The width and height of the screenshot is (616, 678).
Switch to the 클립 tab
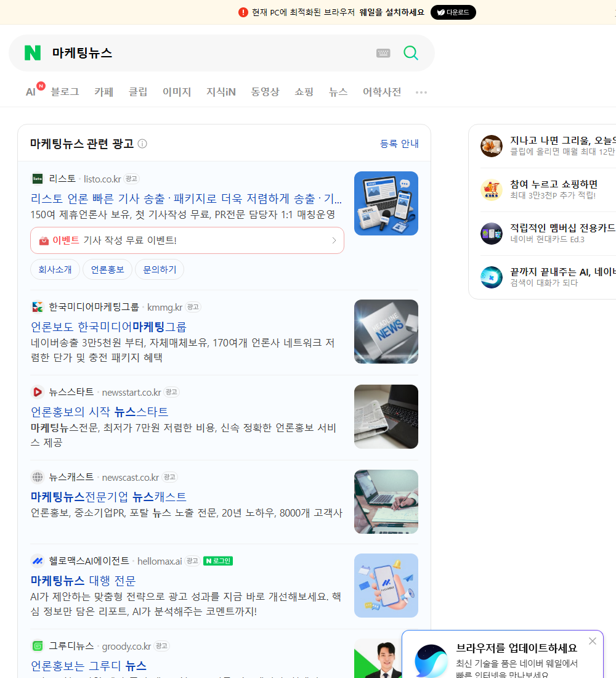[x=138, y=92]
